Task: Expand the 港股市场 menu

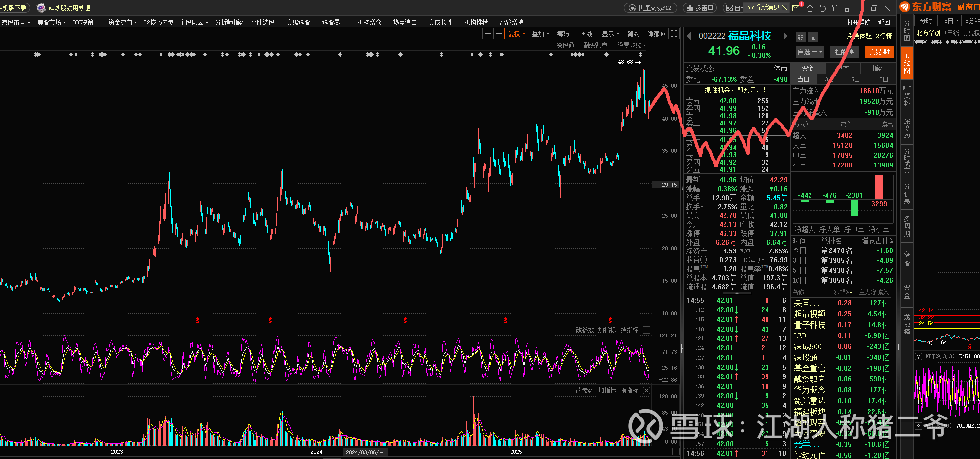Action: (16, 22)
